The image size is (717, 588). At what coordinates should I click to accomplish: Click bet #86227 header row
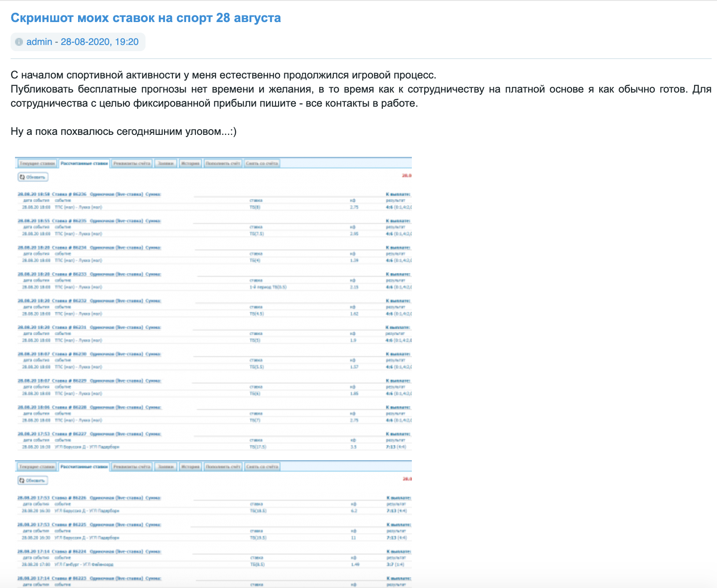pos(89,434)
